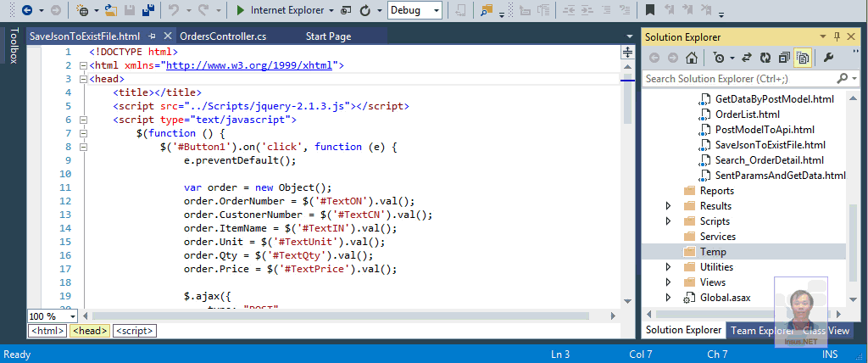Select OrderList.html in Solution Explorer

748,114
